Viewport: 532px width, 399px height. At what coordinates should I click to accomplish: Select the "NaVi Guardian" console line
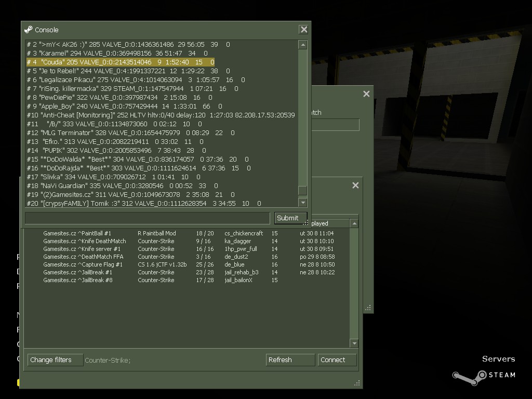[x=123, y=185]
